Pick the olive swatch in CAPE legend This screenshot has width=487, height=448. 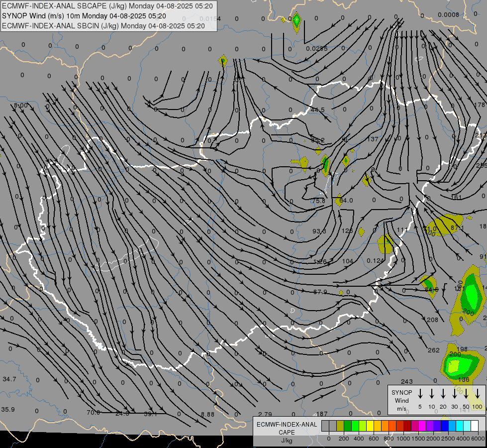340,426
